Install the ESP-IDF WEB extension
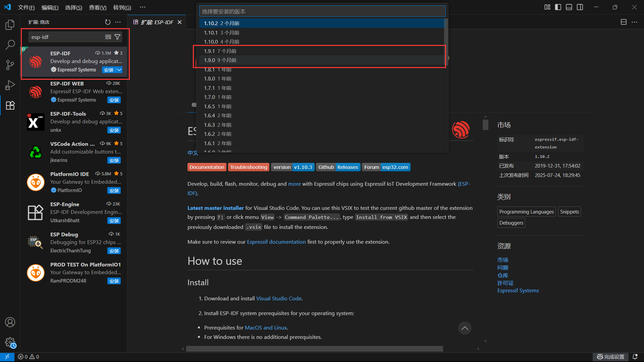The height and width of the screenshot is (362, 644). click(x=114, y=100)
